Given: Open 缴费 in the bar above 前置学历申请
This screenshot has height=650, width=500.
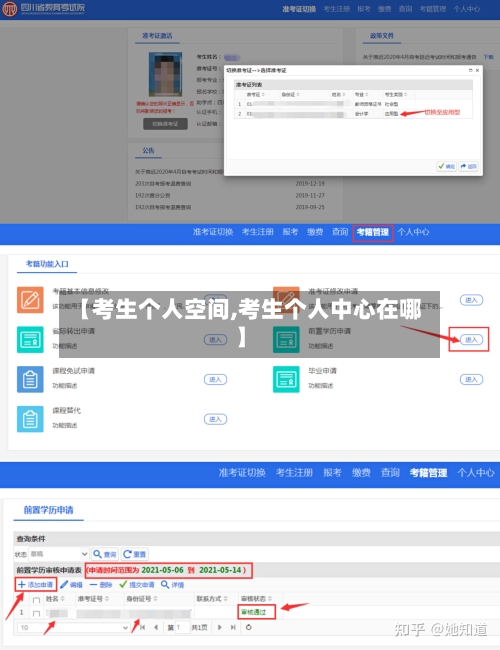Looking at the screenshot, I should (x=361, y=473).
